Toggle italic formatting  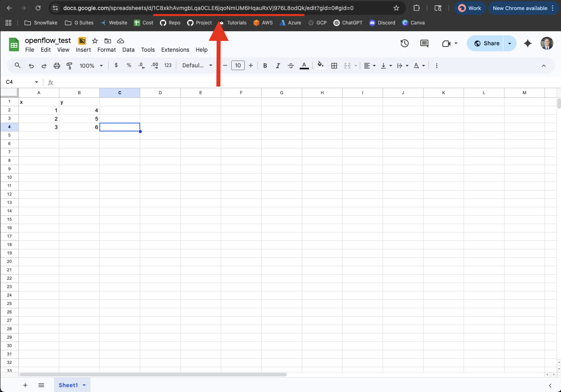click(x=278, y=66)
